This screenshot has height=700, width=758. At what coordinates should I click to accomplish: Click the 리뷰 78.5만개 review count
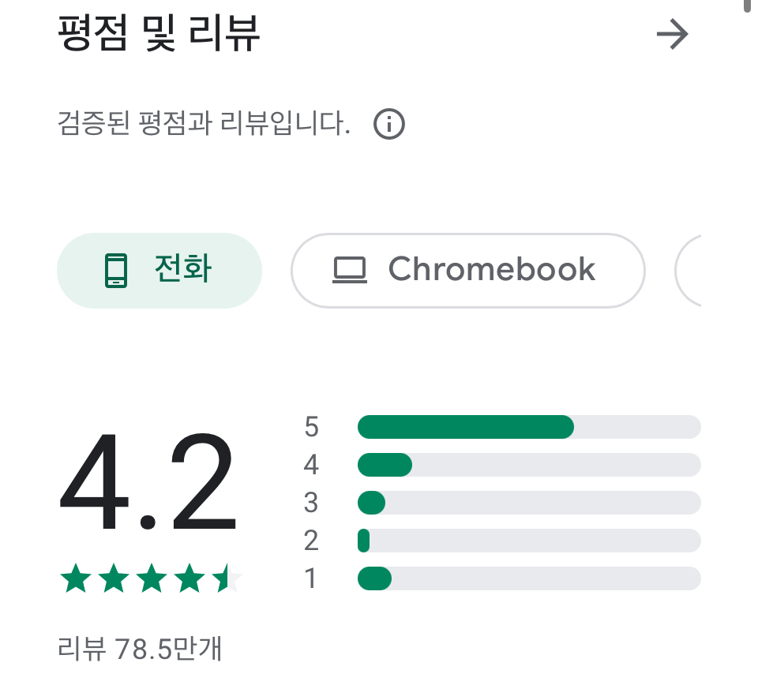tap(139, 649)
